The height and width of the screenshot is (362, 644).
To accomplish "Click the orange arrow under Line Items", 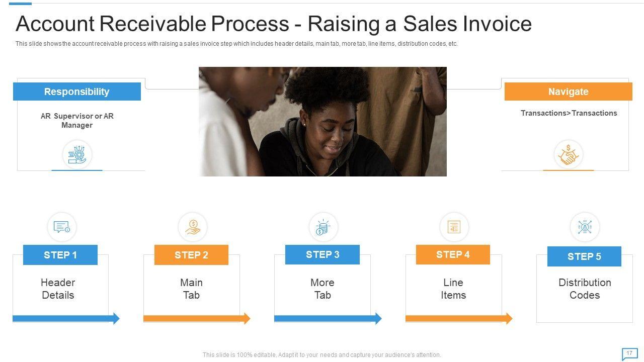I will point(458,318).
